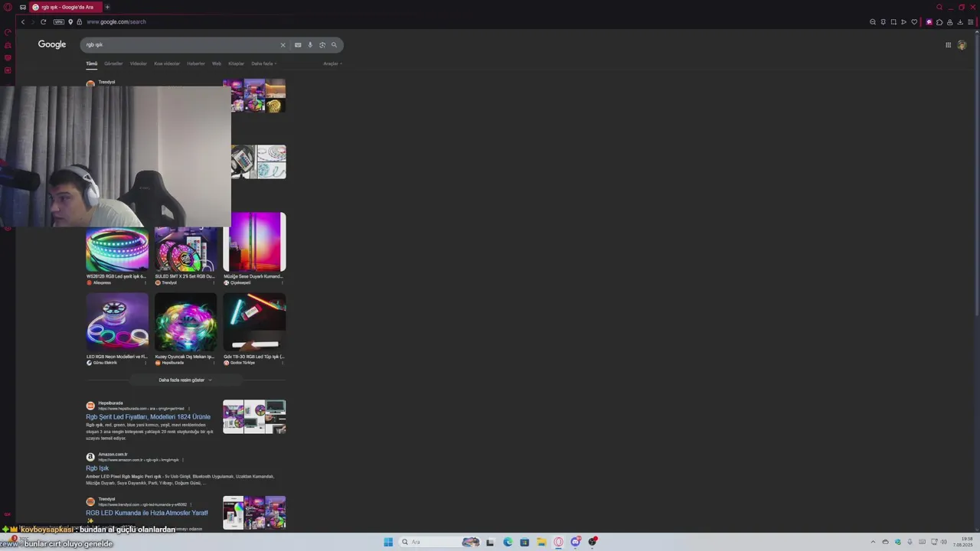This screenshot has width=980, height=551.
Task: Open the Google apps grid
Action: pyautogui.click(x=948, y=44)
